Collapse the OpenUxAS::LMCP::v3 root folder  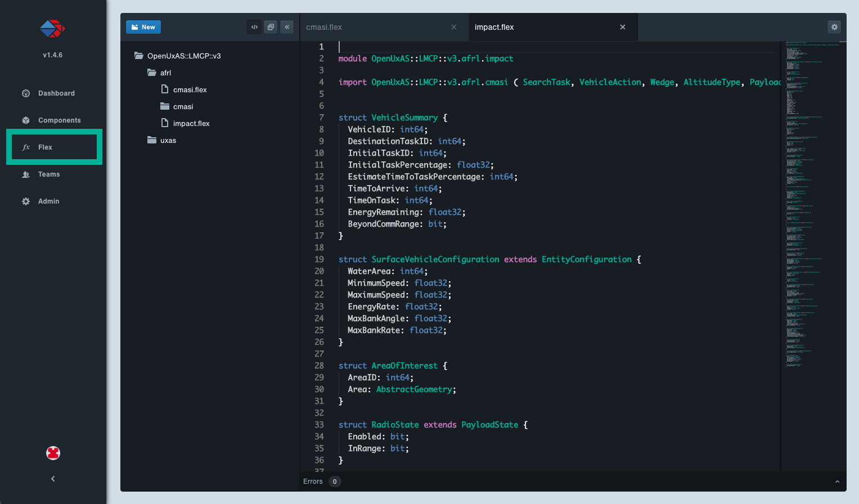183,56
